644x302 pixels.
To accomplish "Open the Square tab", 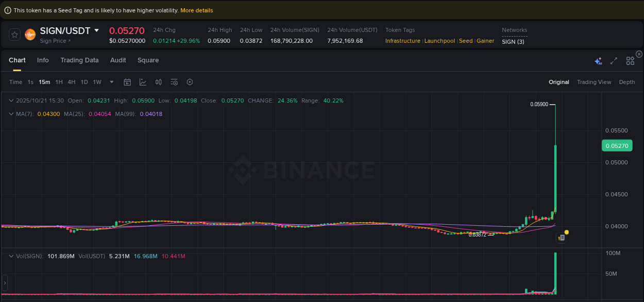I will 148,60.
